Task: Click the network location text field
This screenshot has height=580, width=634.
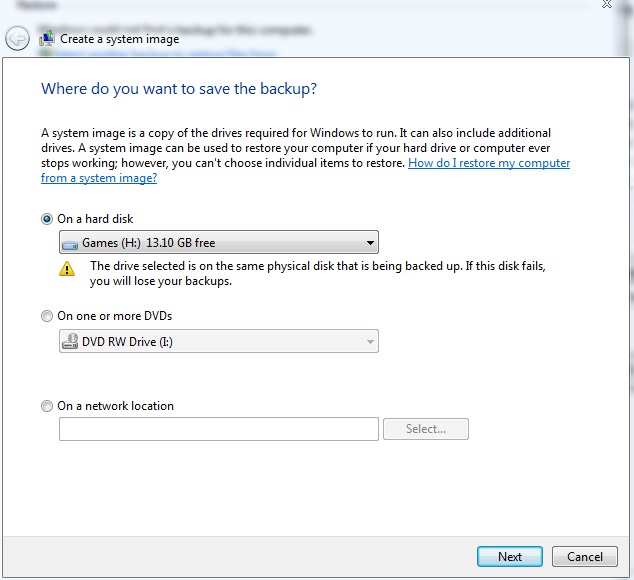Action: click(219, 429)
